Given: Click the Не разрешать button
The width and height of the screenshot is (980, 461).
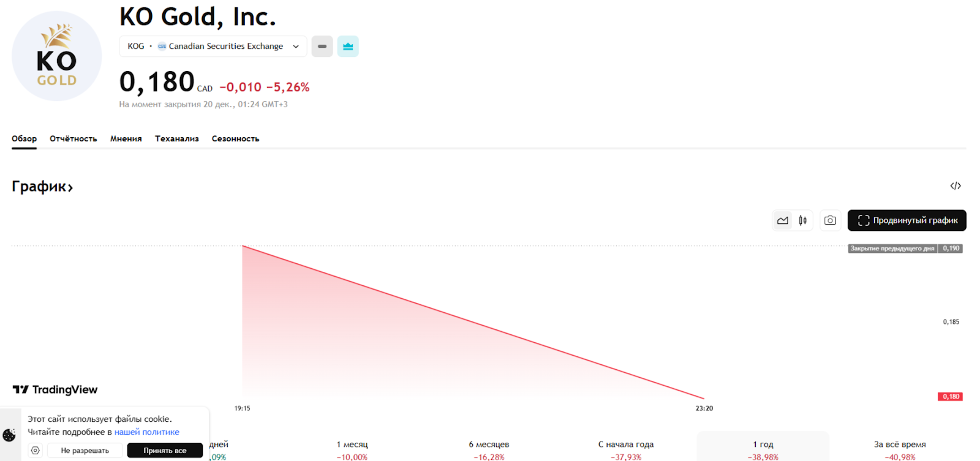Looking at the screenshot, I should tap(85, 451).
